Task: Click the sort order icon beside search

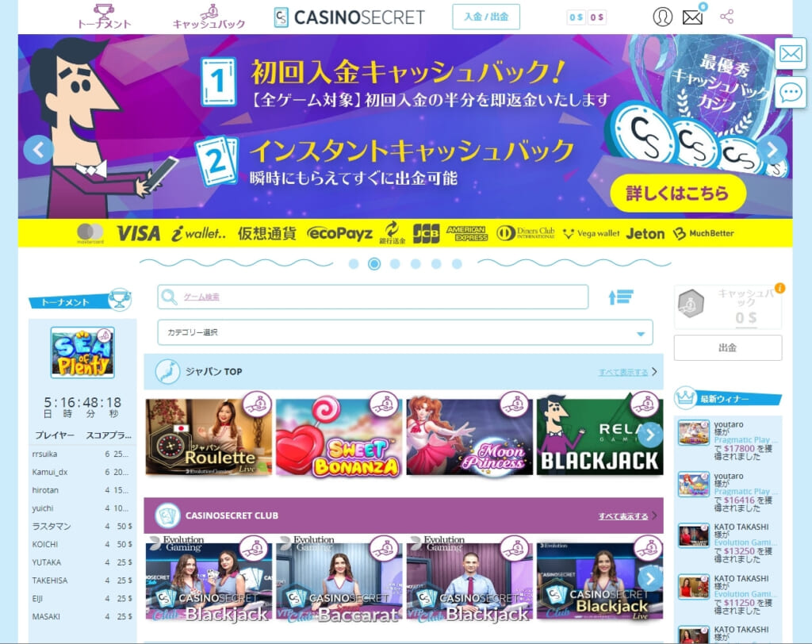Action: 620,297
